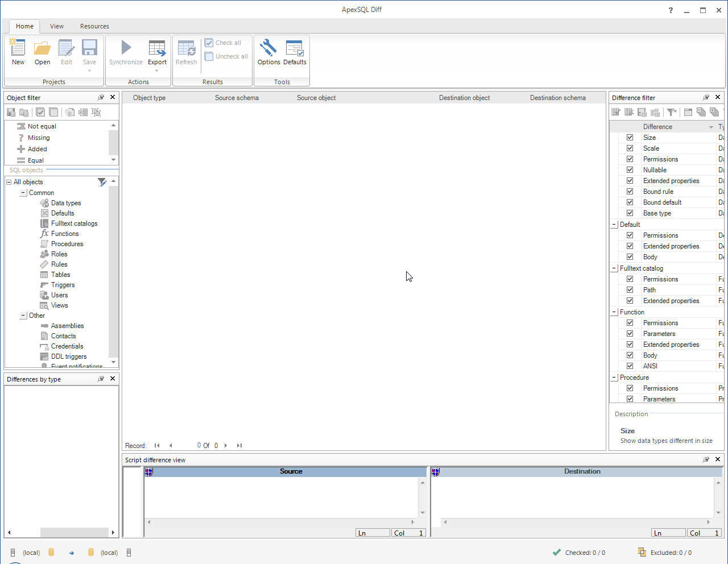
Task: Sort by Object type column header
Action: click(149, 98)
